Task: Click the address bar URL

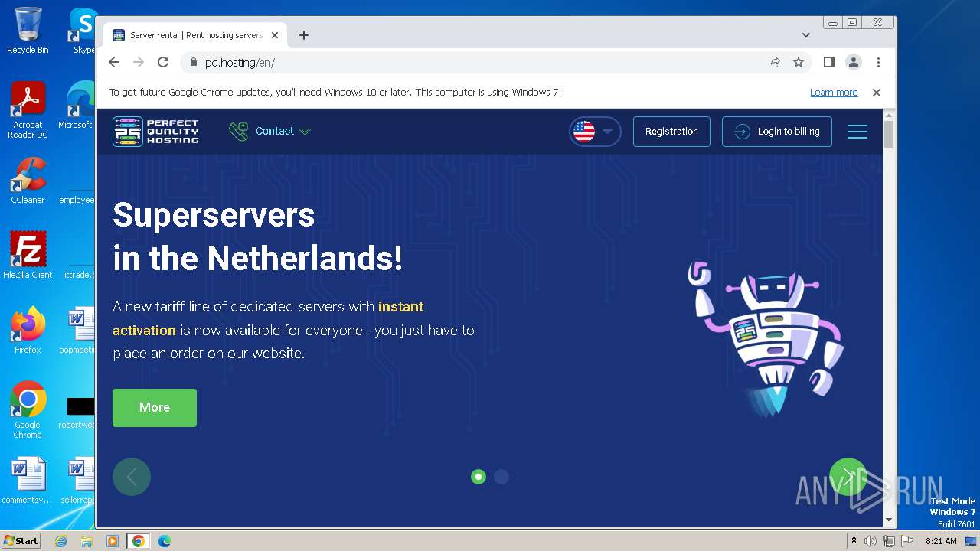Action: (x=240, y=63)
